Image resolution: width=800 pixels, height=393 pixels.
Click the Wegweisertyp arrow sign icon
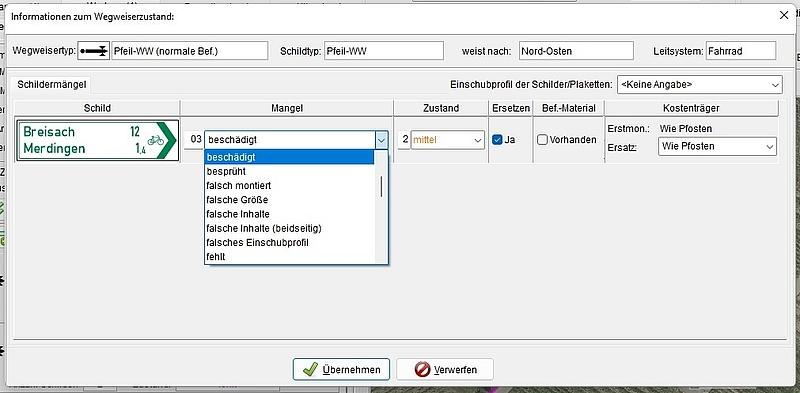pos(93,51)
